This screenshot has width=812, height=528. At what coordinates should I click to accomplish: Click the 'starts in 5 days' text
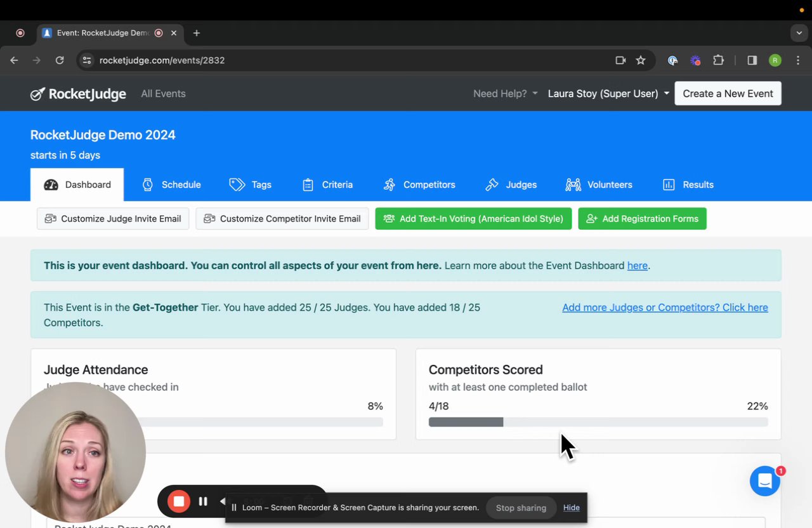pos(65,155)
